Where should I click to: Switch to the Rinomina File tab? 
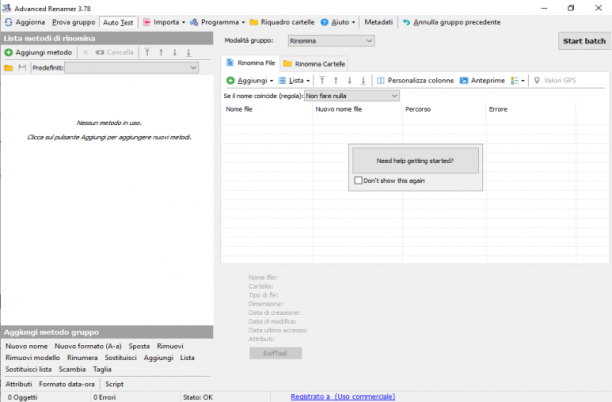click(251, 63)
